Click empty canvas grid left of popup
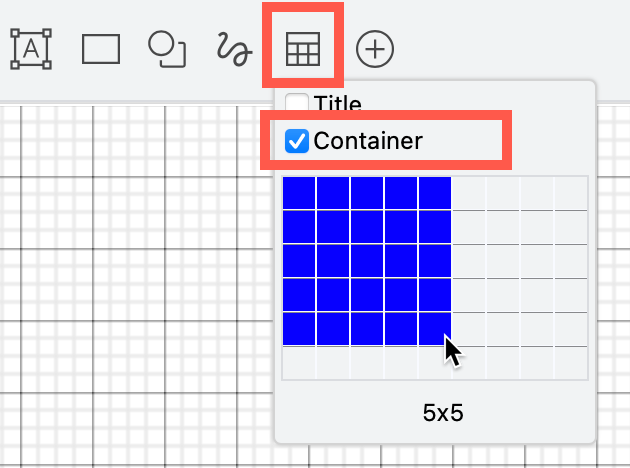The width and height of the screenshot is (630, 468). [130, 280]
